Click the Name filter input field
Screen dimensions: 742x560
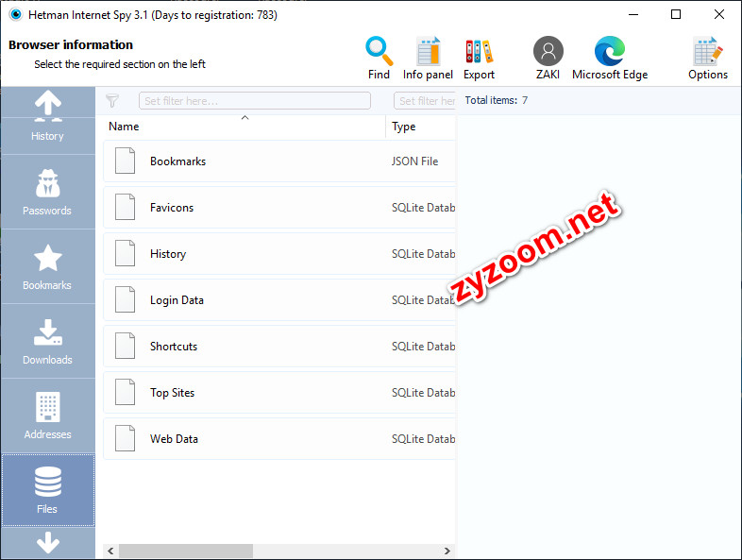pos(255,101)
